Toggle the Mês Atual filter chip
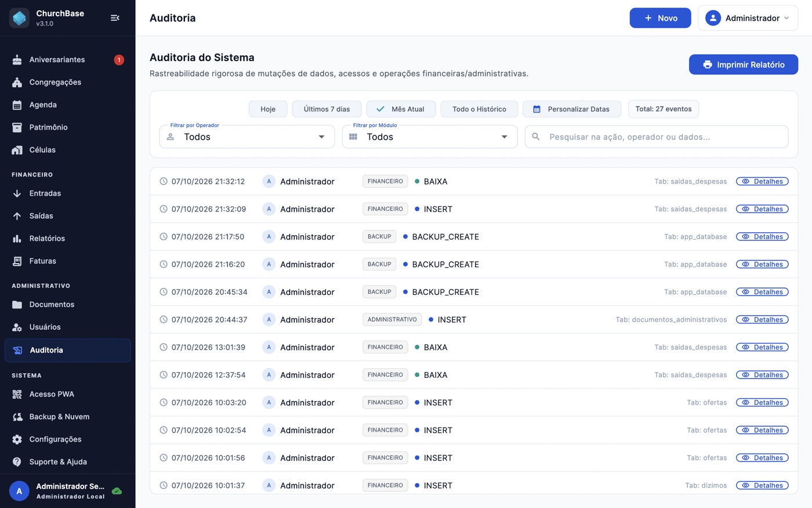Screen dimensions: 812x508 pyautogui.click(x=401, y=109)
